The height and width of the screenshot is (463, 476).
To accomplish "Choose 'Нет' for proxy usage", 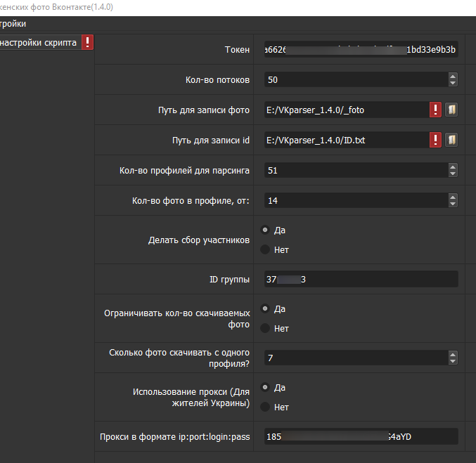I will pyautogui.click(x=265, y=407).
